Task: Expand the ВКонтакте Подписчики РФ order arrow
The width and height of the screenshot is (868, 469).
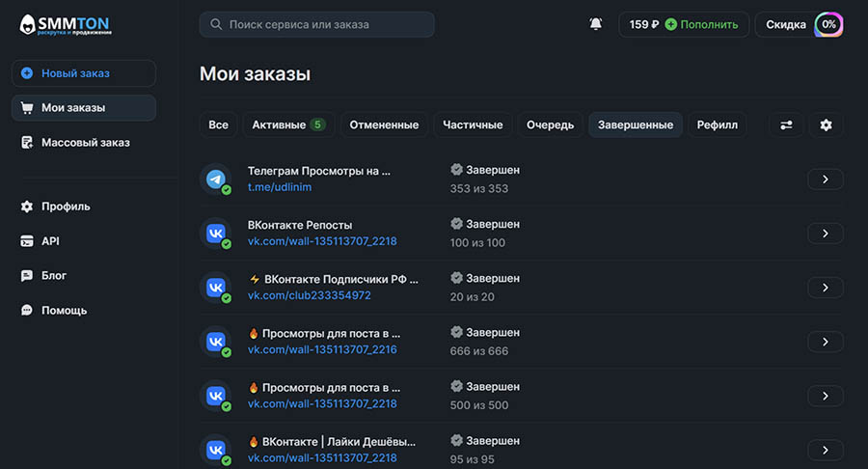Action: pos(825,288)
